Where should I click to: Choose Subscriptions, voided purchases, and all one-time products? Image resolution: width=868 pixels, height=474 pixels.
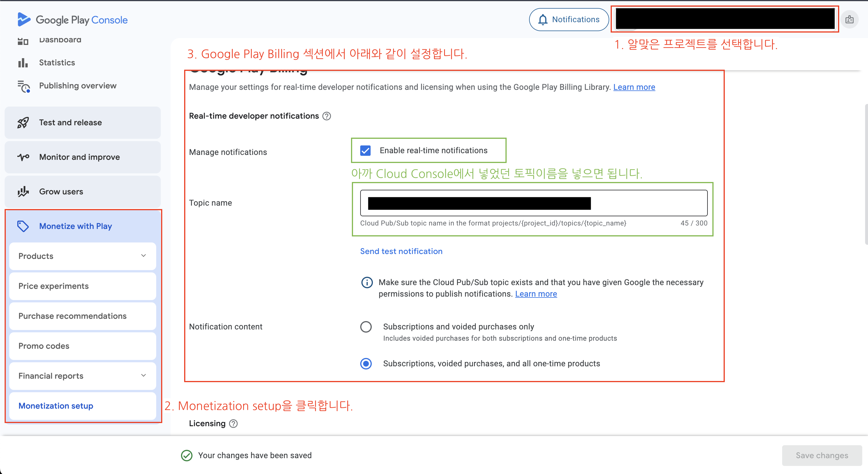pyautogui.click(x=366, y=364)
